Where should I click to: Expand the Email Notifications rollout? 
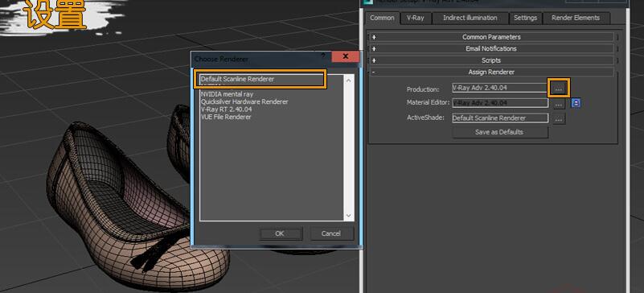(491, 48)
